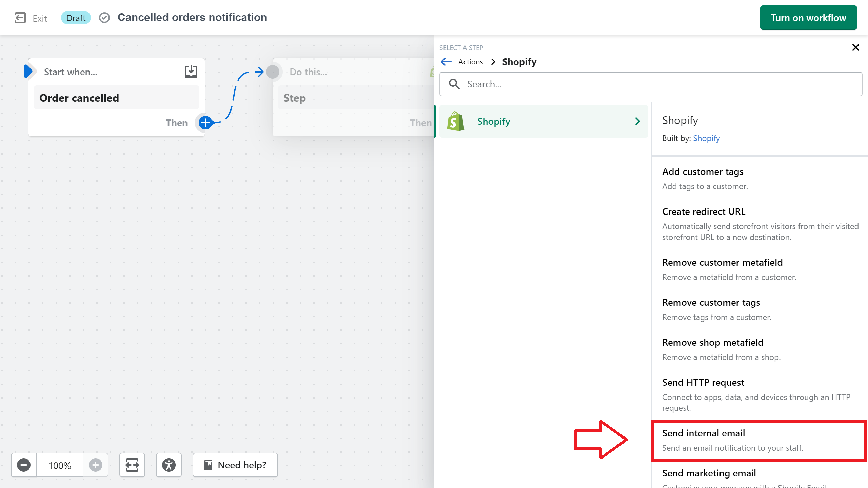Viewport: 868px width, 488px height.
Task: Select the Order cancelled trigger
Action: pos(117,98)
